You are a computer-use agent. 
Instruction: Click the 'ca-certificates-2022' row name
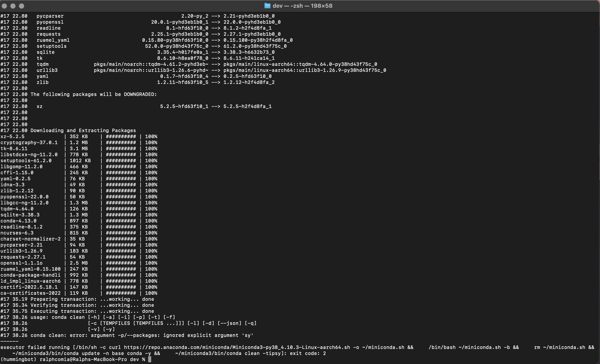(x=30, y=293)
